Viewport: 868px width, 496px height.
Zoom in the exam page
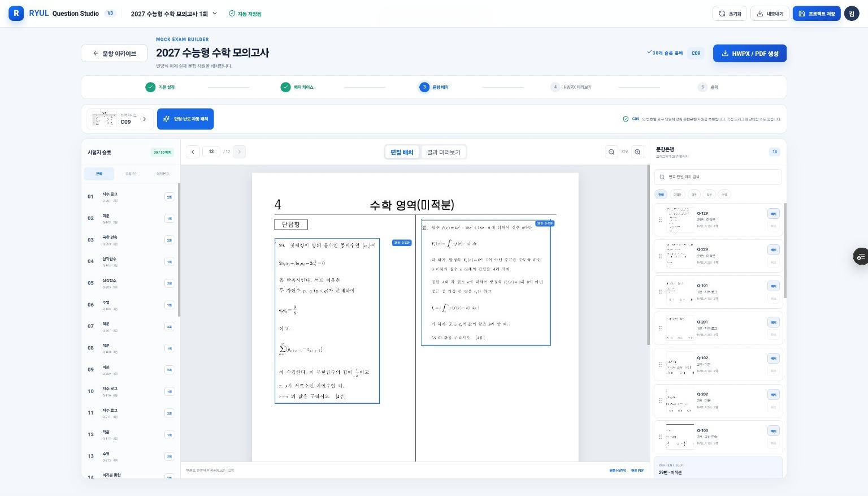[x=637, y=152]
